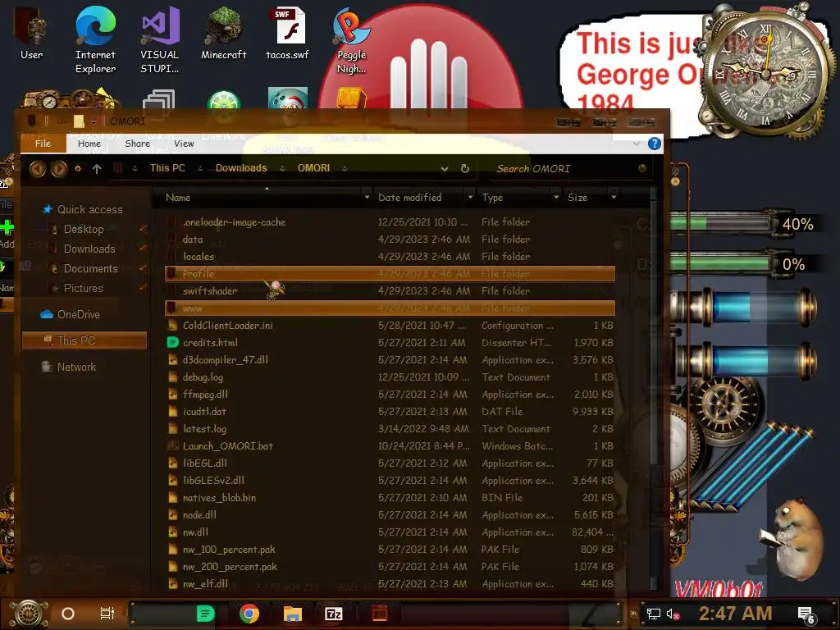Viewport: 840px width, 630px height.
Task: Open File Explorer taskbar icon
Action: [x=293, y=614]
